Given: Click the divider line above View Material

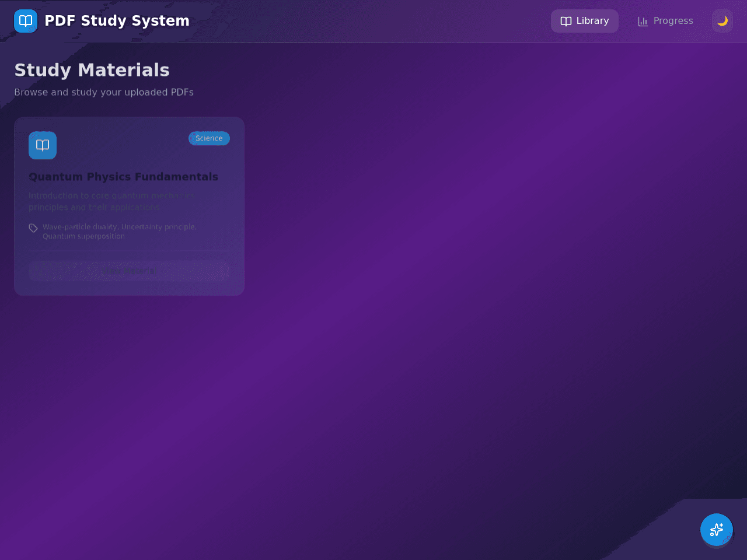Looking at the screenshot, I should [x=129, y=251].
